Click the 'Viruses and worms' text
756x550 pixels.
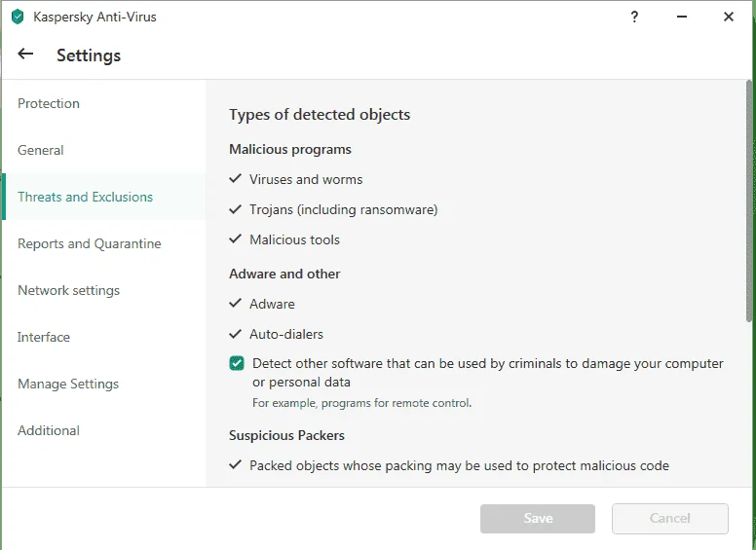306,180
